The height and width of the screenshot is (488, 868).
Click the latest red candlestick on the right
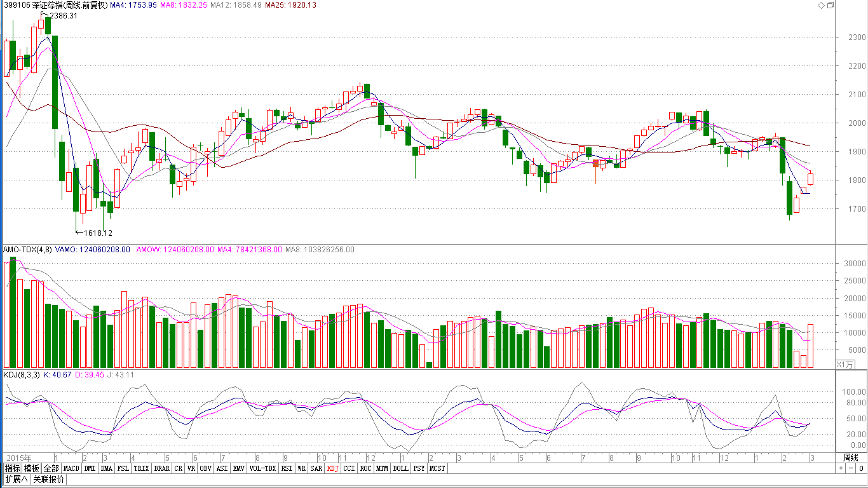(810, 179)
